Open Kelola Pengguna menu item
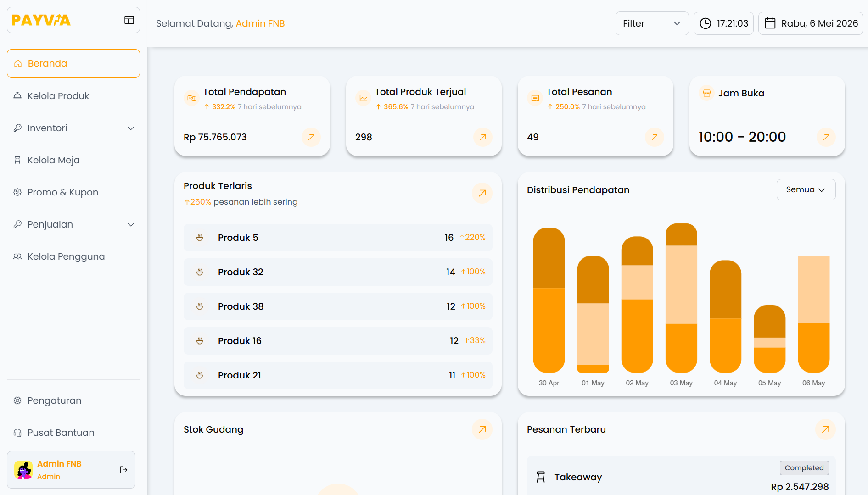Viewport: 868px width, 495px height. pos(73,256)
